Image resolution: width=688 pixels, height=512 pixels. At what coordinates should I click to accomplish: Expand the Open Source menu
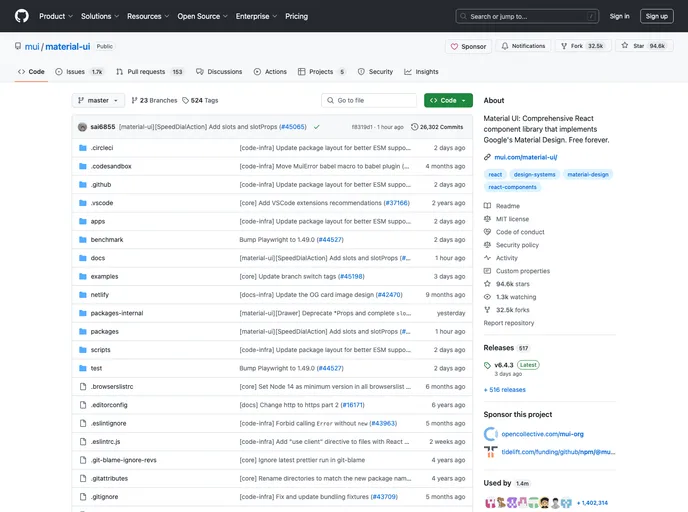click(x=202, y=16)
